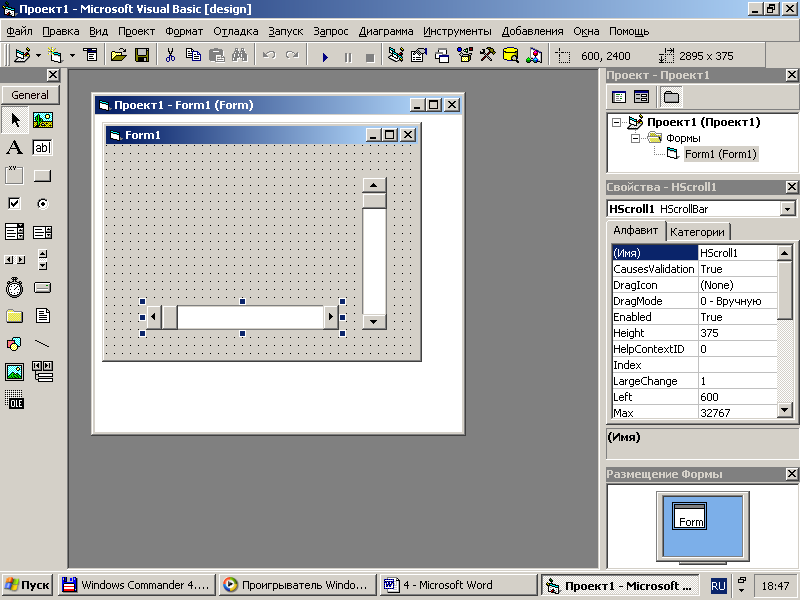Open Toolbox via hammer icon

pos(488,55)
